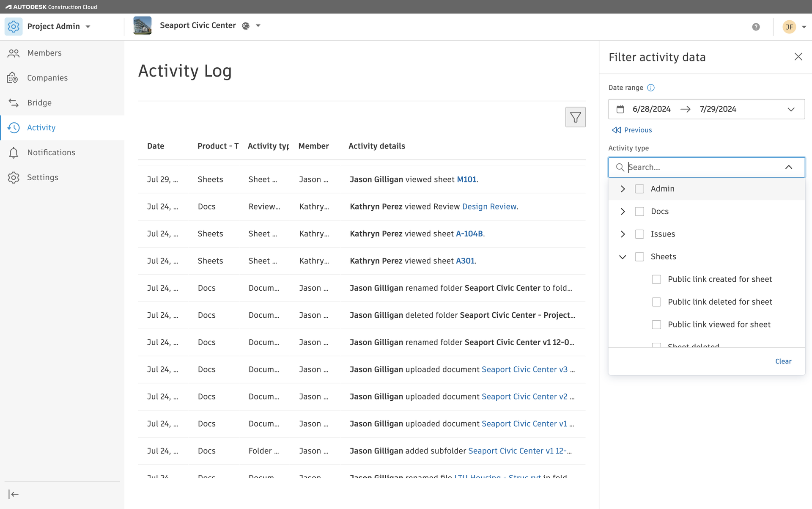Open the filter funnel icon above the table

[x=575, y=117]
